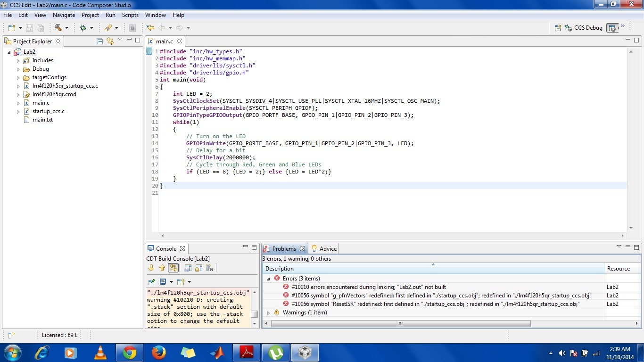Switch to the Advice tab

pos(324,248)
